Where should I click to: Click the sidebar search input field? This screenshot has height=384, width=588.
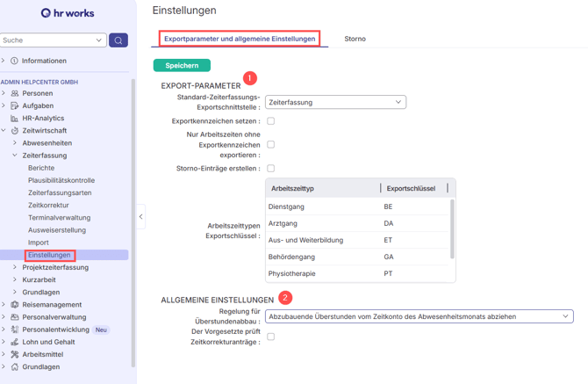[47, 40]
